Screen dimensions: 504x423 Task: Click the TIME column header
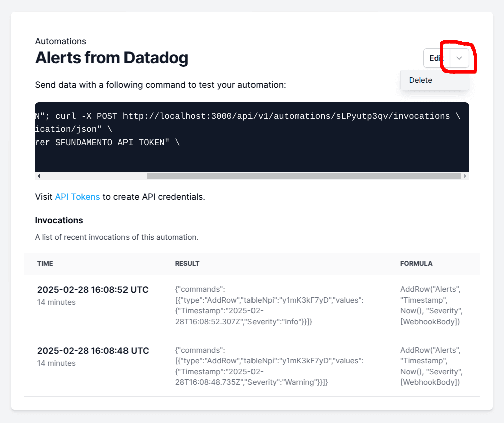(45, 263)
